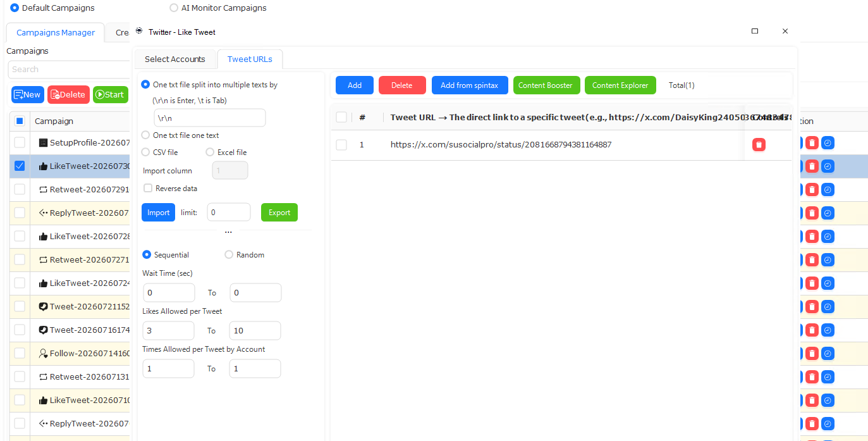Click clock icon in selected LikeTweet-2026073 row

(828, 166)
